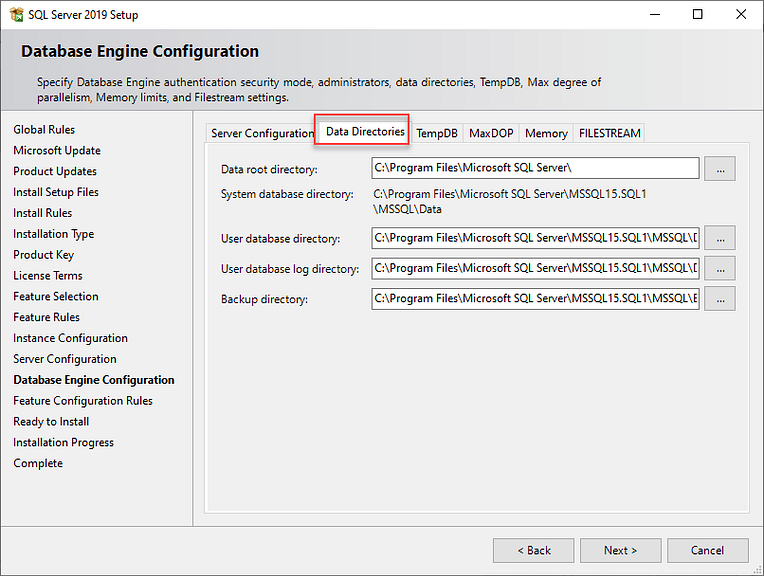Select the Data Directories tab
Viewport: 764px width, 576px height.
tap(365, 132)
